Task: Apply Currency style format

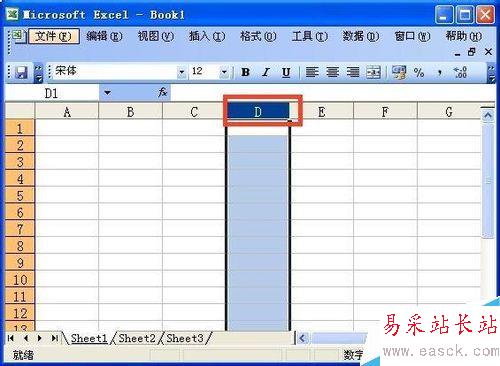Action: click(399, 72)
